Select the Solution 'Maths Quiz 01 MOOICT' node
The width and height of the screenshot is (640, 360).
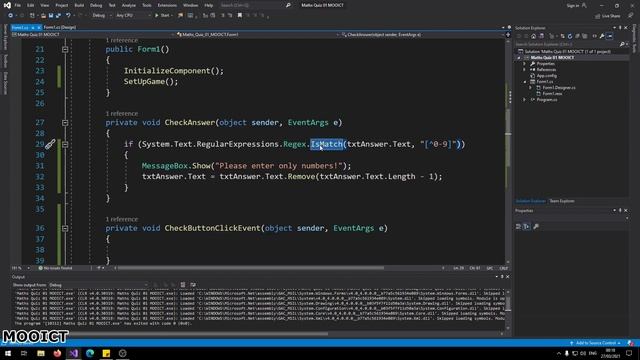tap(567, 51)
